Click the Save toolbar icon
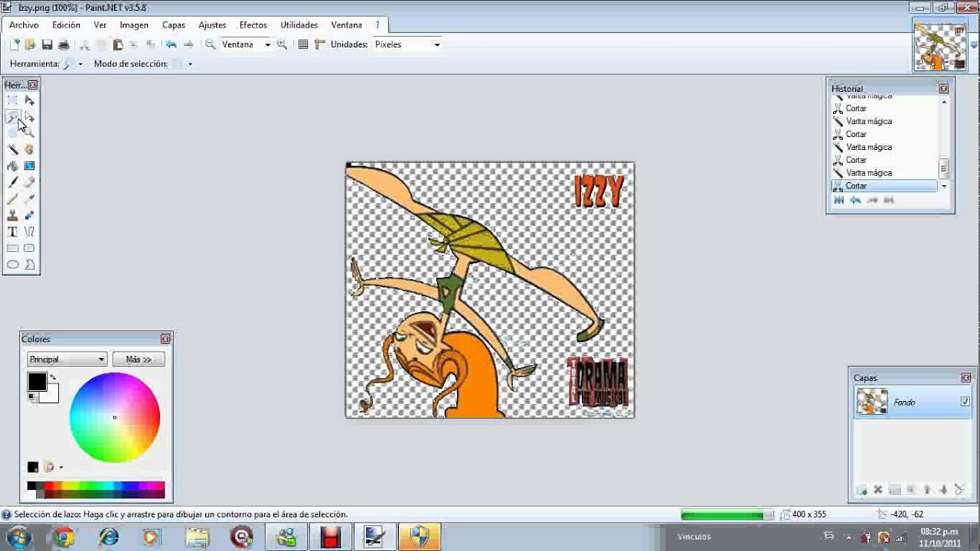Image resolution: width=980 pixels, height=551 pixels. (x=47, y=44)
